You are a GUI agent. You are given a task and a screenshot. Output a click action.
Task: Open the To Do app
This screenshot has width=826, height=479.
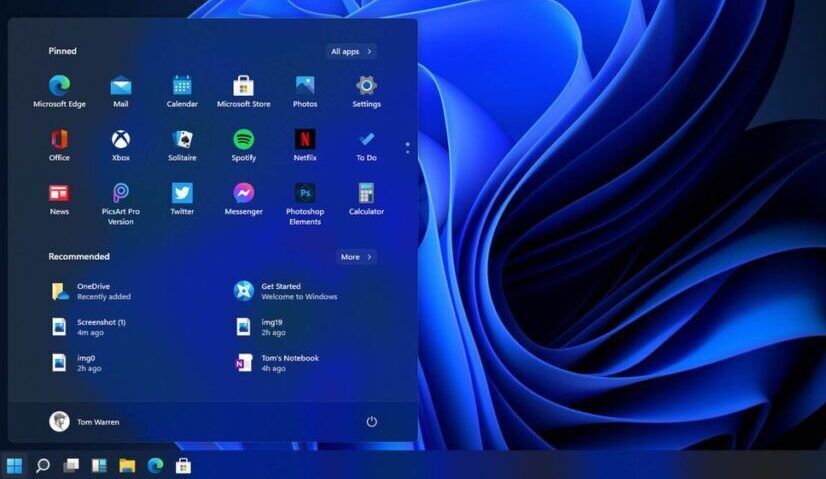(x=366, y=145)
